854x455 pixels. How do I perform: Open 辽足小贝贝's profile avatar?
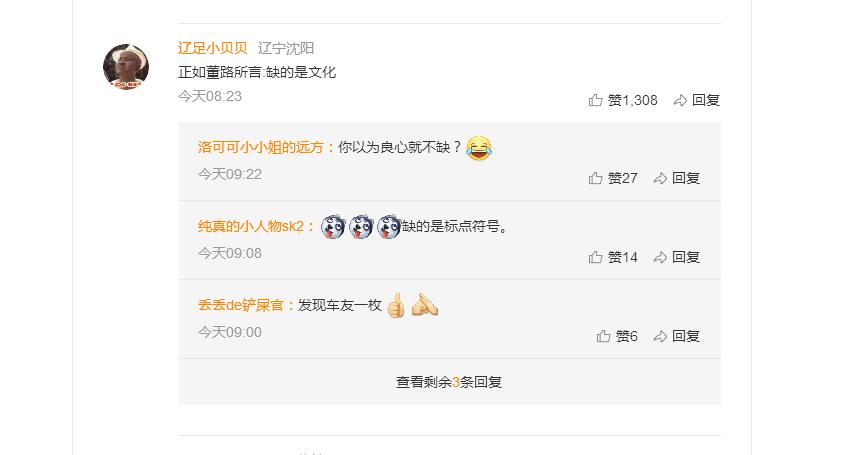126,67
